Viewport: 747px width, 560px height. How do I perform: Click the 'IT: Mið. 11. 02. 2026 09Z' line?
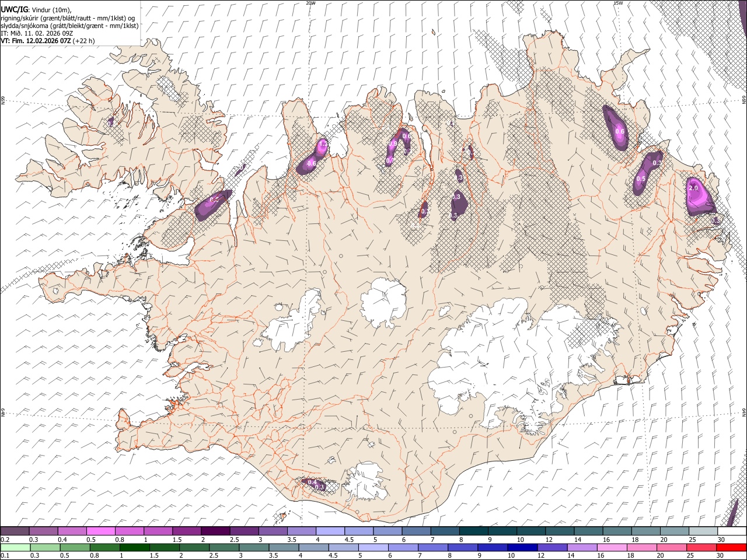point(37,33)
